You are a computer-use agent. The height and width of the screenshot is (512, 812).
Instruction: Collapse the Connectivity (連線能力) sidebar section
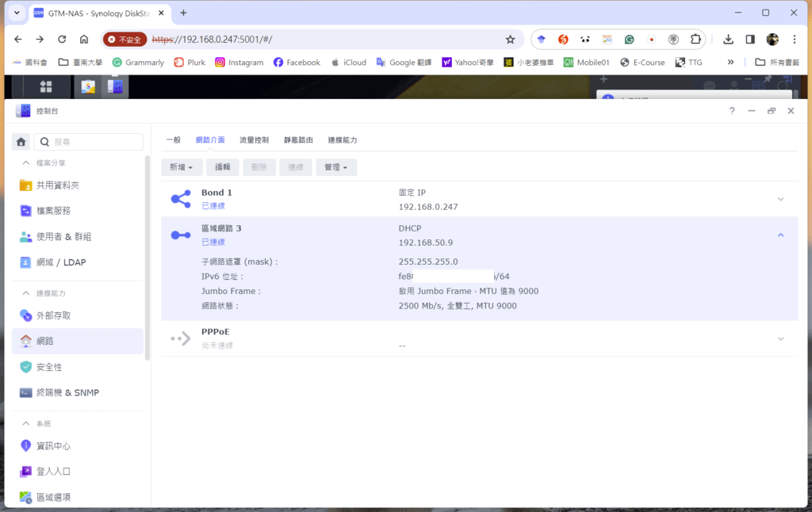[26, 293]
